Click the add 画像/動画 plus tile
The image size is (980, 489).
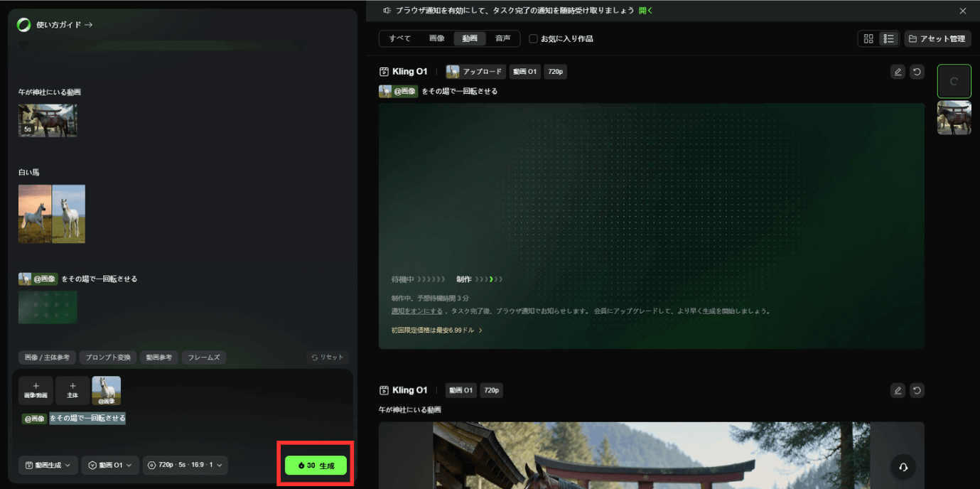coord(36,390)
